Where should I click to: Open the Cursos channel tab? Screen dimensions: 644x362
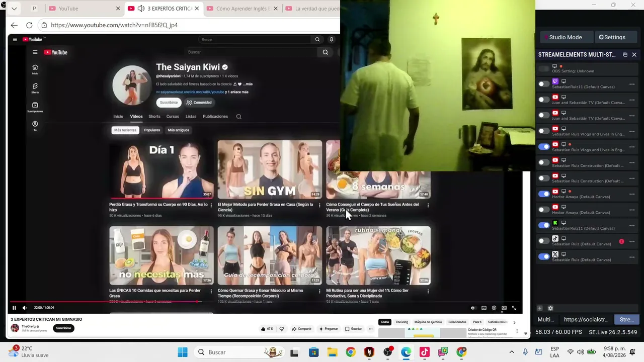[173, 117]
